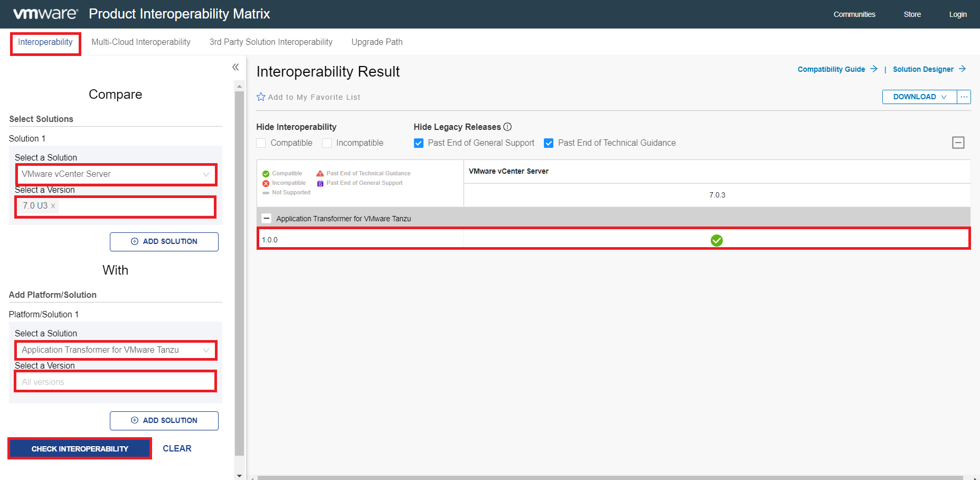Click the Past End of General Support legend icon
Image resolution: width=980 pixels, height=480 pixels.
320,183
